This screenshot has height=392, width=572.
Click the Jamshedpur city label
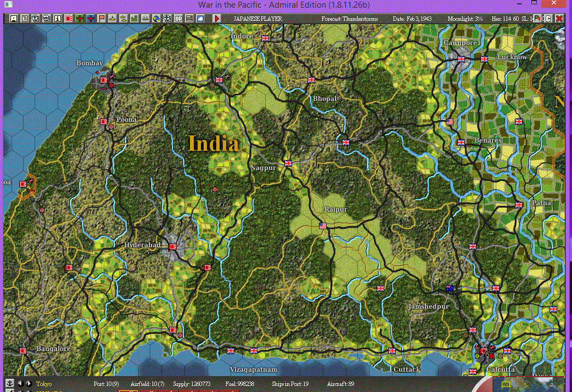tap(429, 306)
